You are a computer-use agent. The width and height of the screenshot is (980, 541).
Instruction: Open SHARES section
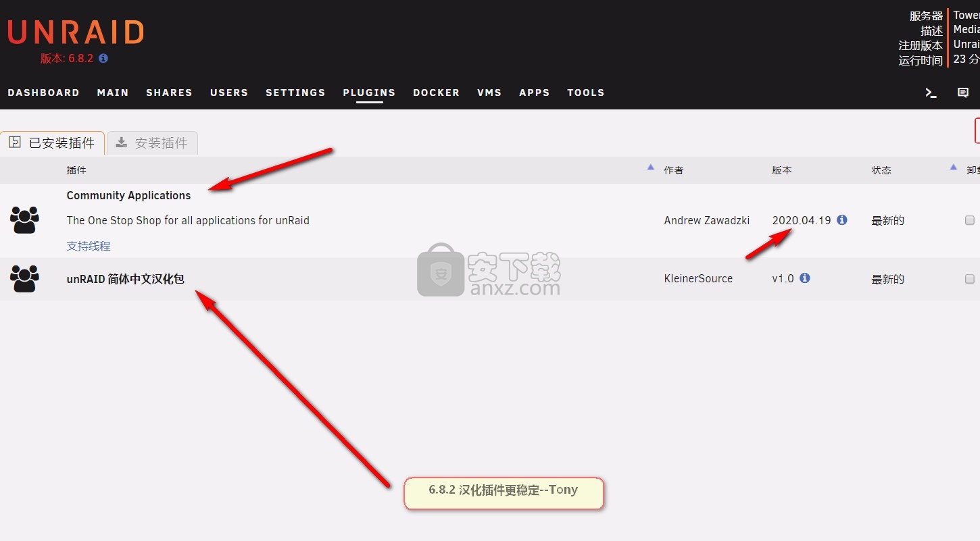pos(169,93)
